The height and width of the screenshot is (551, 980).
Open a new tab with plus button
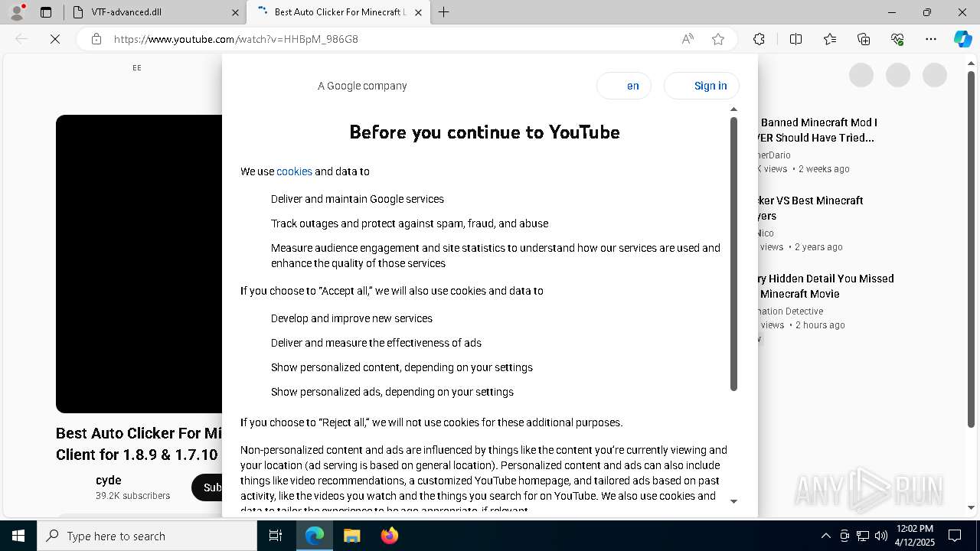click(x=444, y=12)
